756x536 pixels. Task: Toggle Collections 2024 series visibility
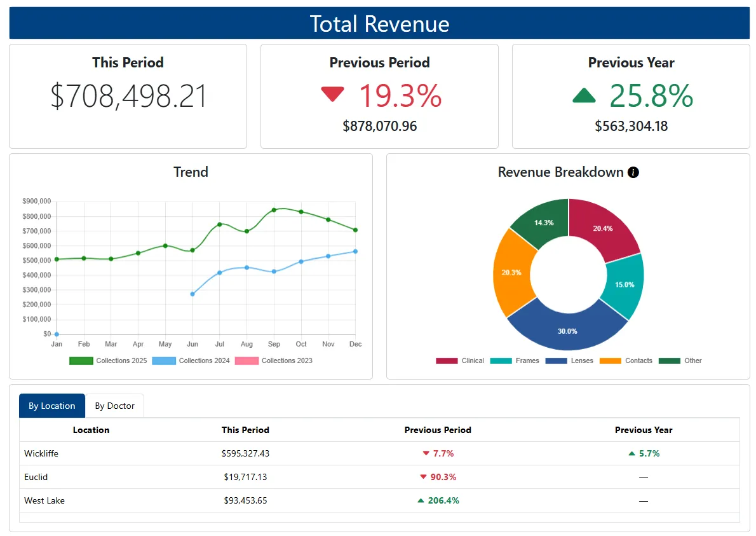tap(191, 361)
